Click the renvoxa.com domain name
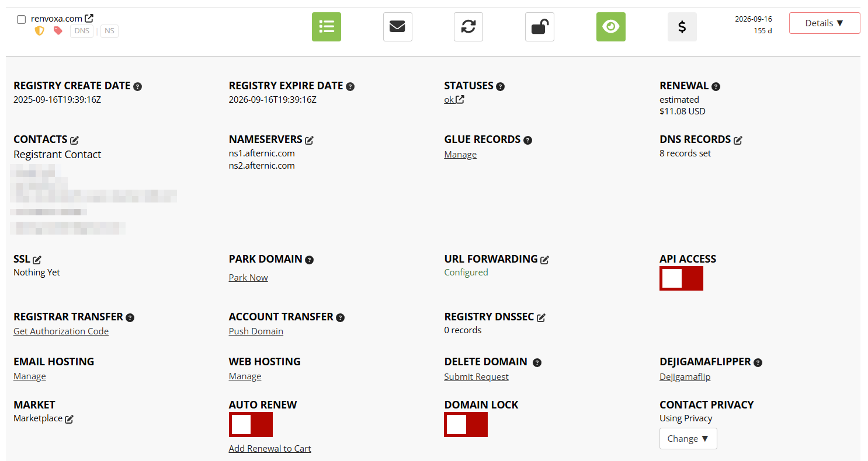868x461 pixels. tap(57, 19)
